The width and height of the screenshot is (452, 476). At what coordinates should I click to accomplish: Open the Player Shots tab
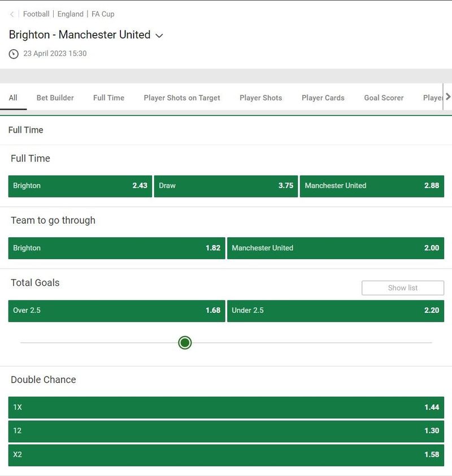point(261,98)
